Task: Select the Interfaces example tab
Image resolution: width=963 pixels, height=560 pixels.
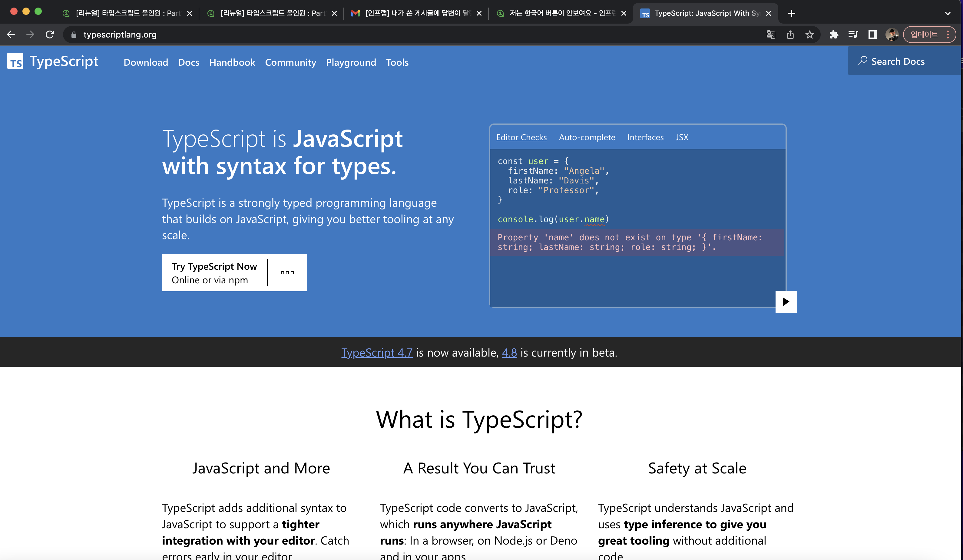Action: tap(645, 137)
